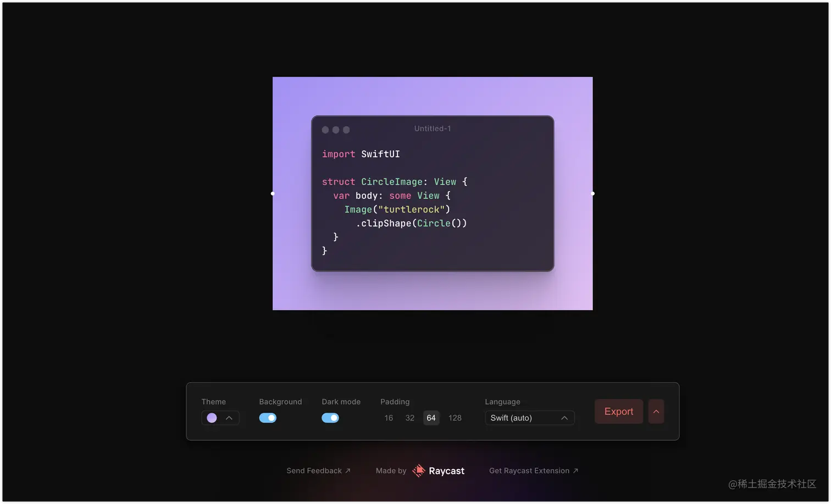Viewport: 831px width, 504px height.
Task: Toggle the Background switch off
Action: point(268,418)
